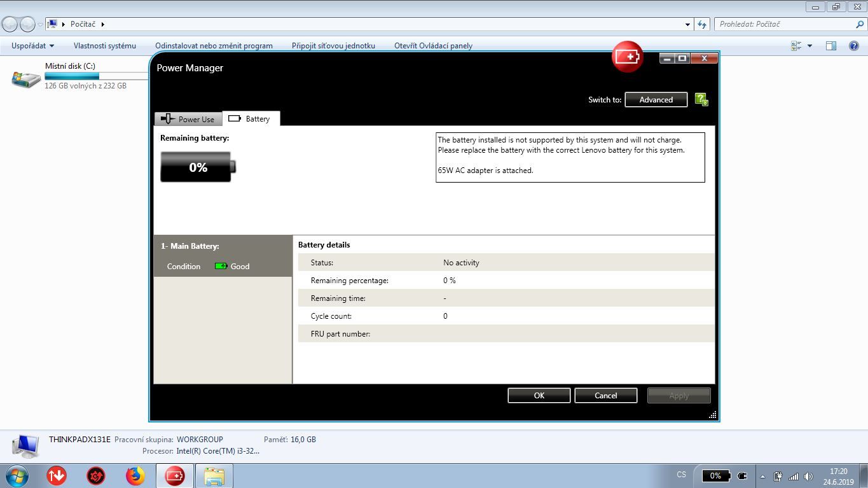Click the Power Manager resize grip

coord(713,415)
